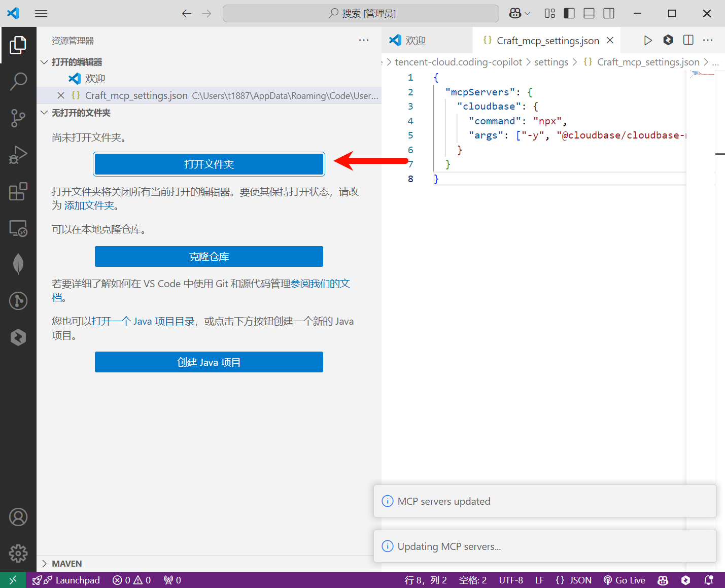Click 行 8, 列 2 cursor position
This screenshot has height=588, width=725.
tap(426, 580)
